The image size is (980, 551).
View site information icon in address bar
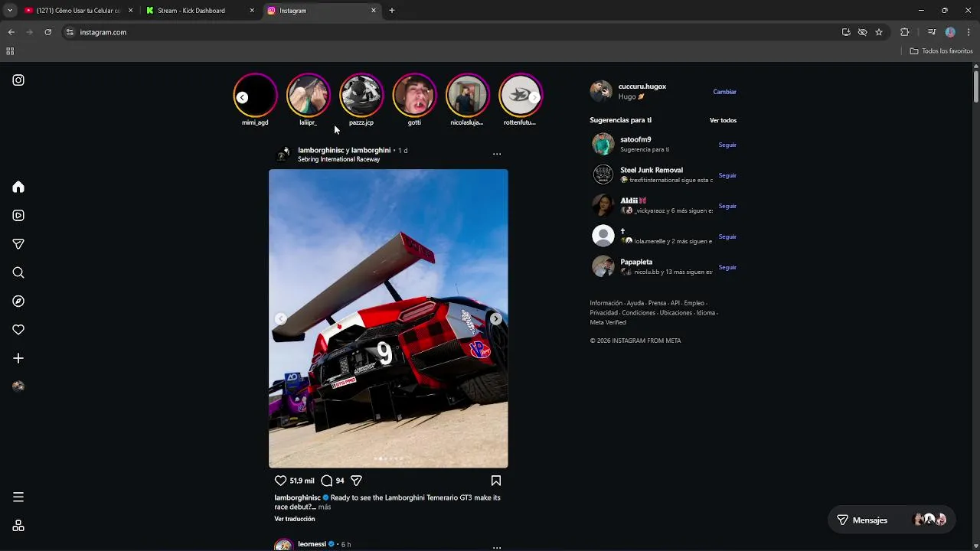(70, 32)
